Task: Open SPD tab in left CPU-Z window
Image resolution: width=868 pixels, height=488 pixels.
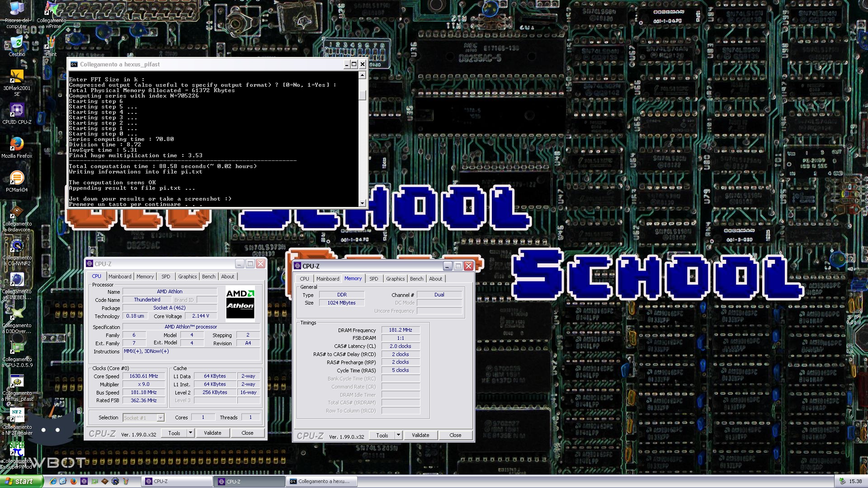Action: pos(166,277)
